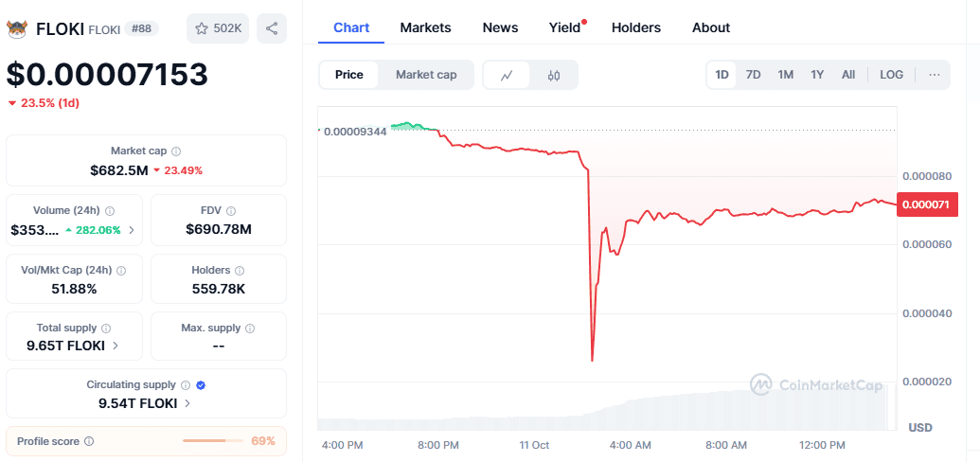The width and height of the screenshot is (980, 462).
Task: Click the star watchlist icon
Action: tap(201, 28)
